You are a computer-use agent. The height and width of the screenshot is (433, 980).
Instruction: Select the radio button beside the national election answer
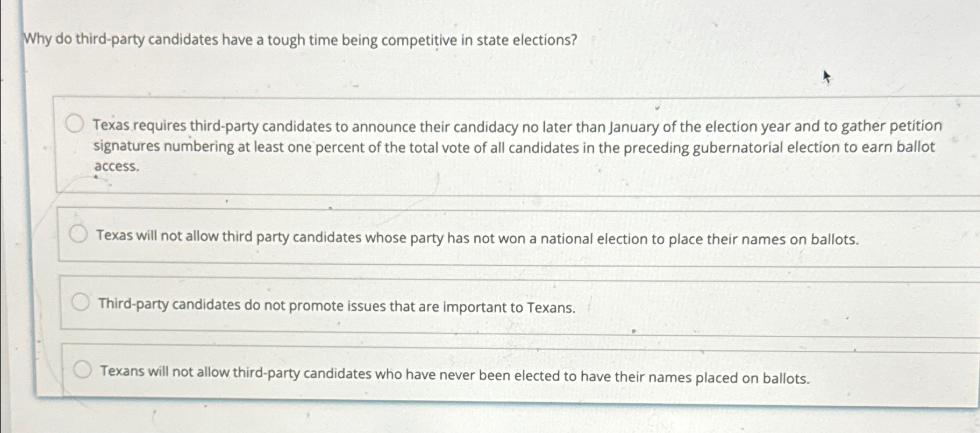pyautogui.click(x=79, y=234)
